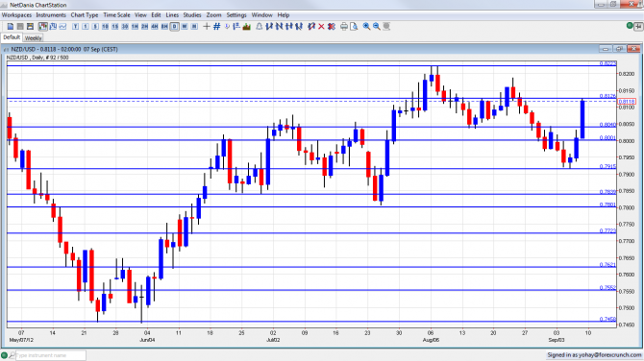Image resolution: width=644 pixels, height=361 pixels.
Task: Select the line chart type icon
Action: (x=62, y=26)
